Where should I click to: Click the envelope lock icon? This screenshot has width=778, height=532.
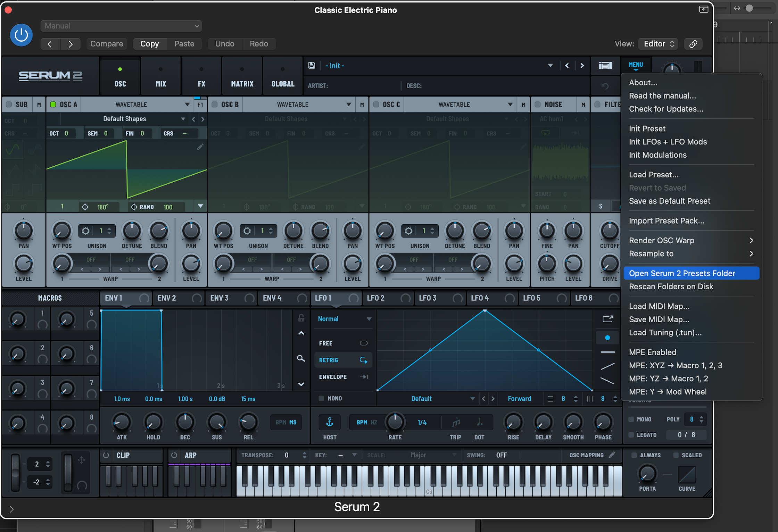pyautogui.click(x=301, y=318)
